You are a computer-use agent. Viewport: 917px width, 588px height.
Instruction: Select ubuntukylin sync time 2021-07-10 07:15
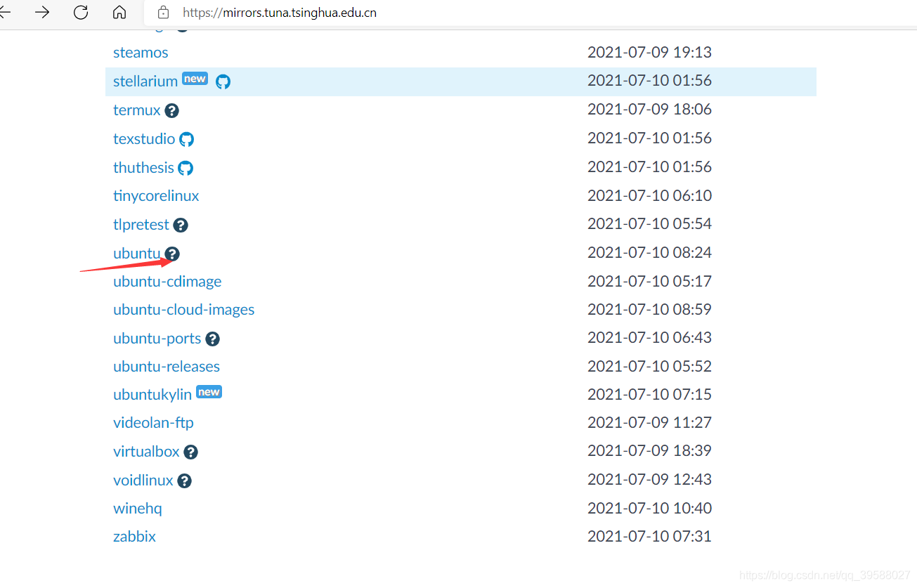(649, 394)
